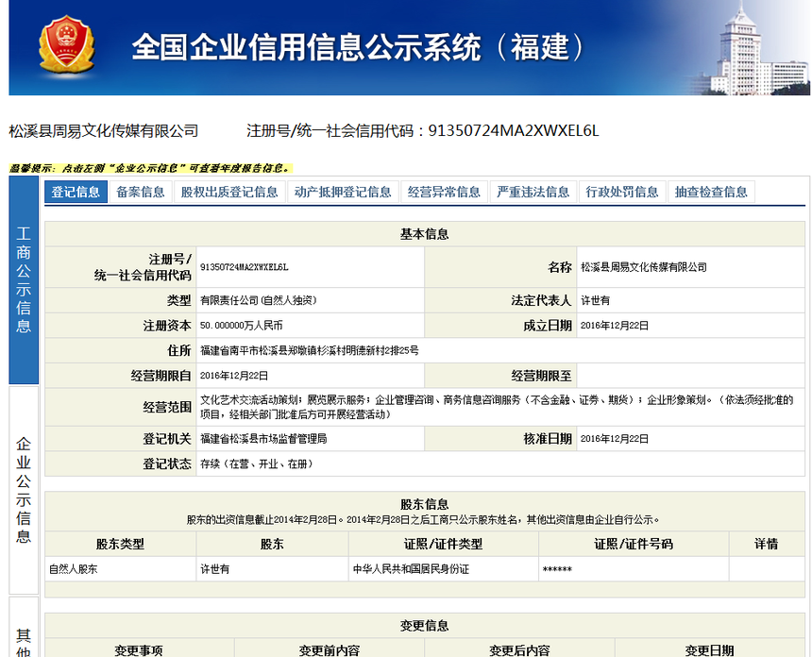The image size is (812, 657).
Task: Click the shareholder disclosure note about 2014年2月28日
Action: [x=423, y=519]
